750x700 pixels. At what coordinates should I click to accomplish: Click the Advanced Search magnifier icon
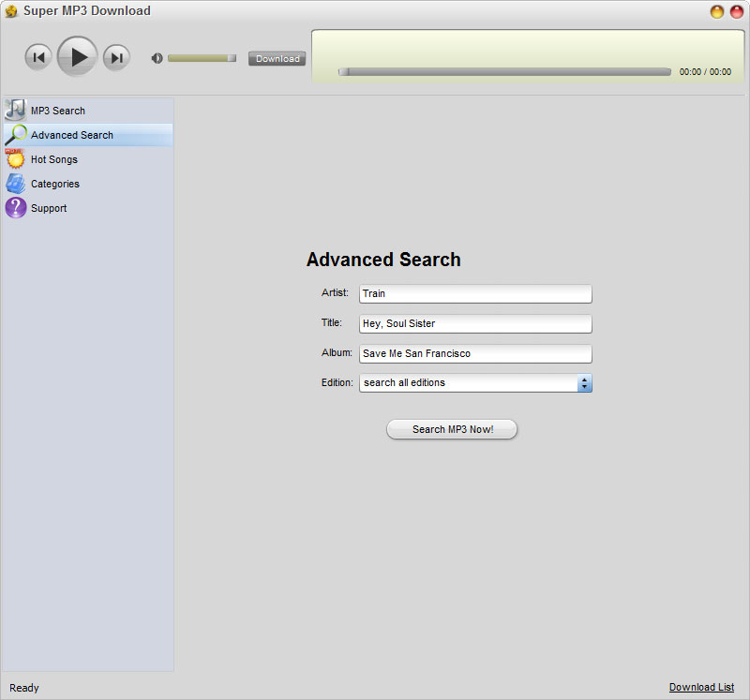(15, 135)
